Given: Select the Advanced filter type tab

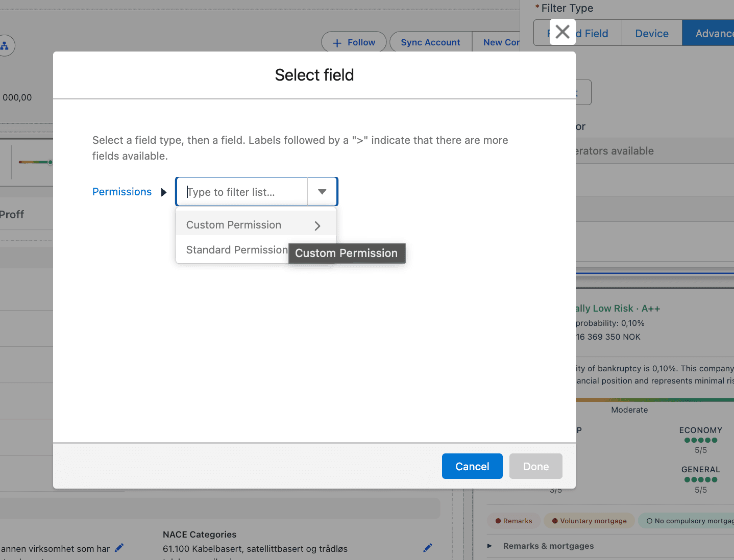Looking at the screenshot, I should (x=708, y=33).
